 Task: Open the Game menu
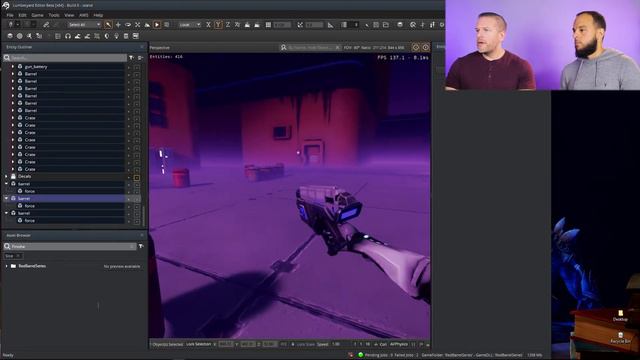[38, 15]
